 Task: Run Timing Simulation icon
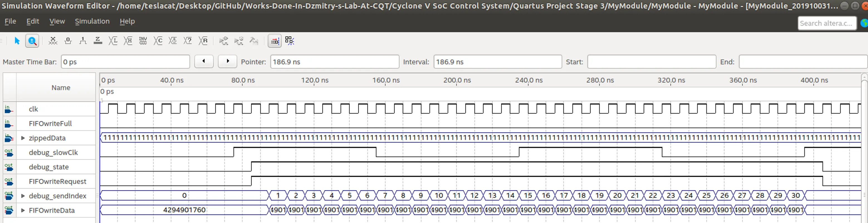tap(239, 41)
